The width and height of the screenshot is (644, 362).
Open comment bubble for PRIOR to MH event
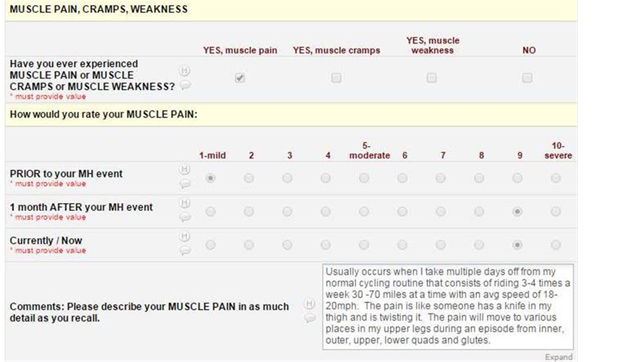[185, 183]
